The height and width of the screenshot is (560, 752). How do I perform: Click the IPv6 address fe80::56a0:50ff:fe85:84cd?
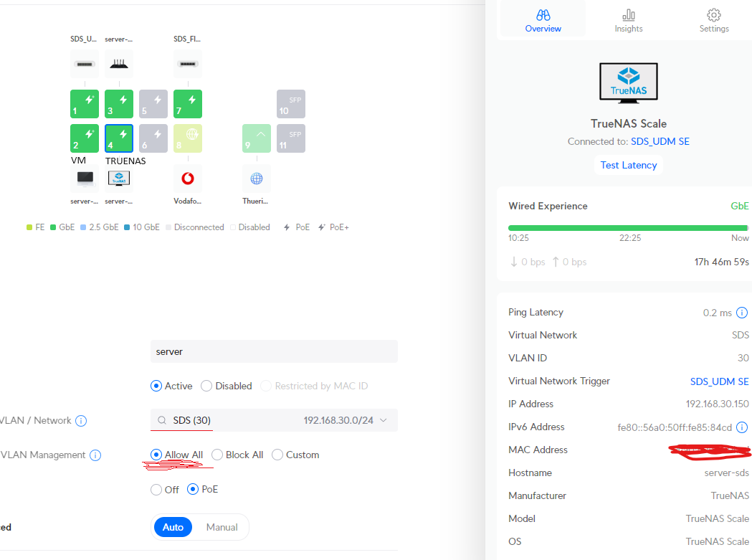pos(675,427)
